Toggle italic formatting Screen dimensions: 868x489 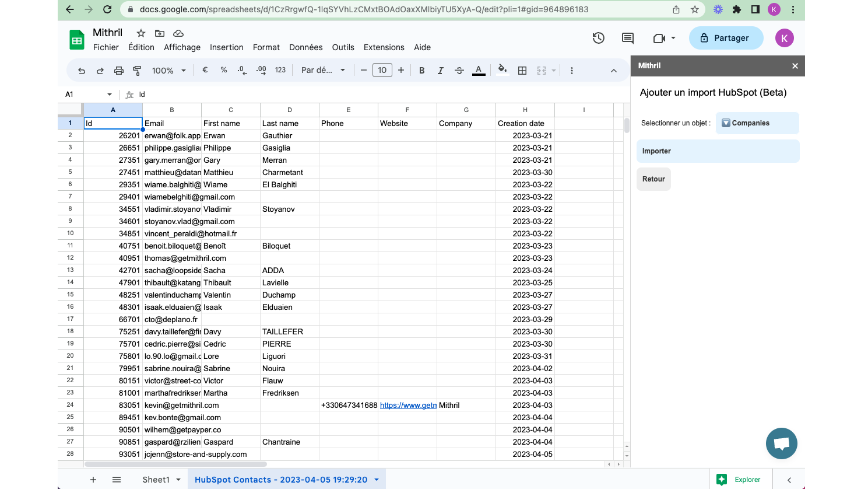[x=441, y=71]
